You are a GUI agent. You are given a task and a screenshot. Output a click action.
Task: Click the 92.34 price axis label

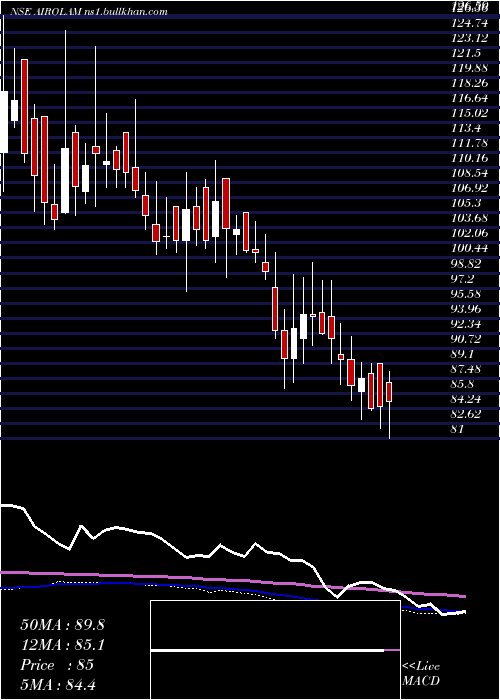point(466,324)
